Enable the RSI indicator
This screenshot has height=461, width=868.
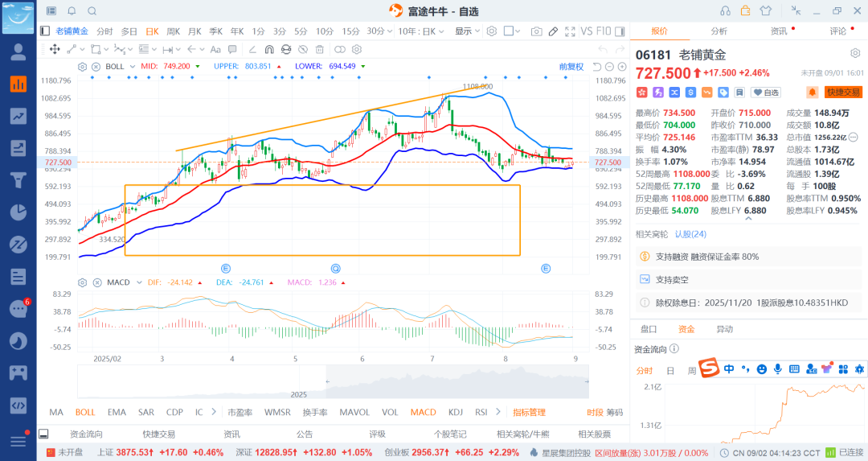481,412
